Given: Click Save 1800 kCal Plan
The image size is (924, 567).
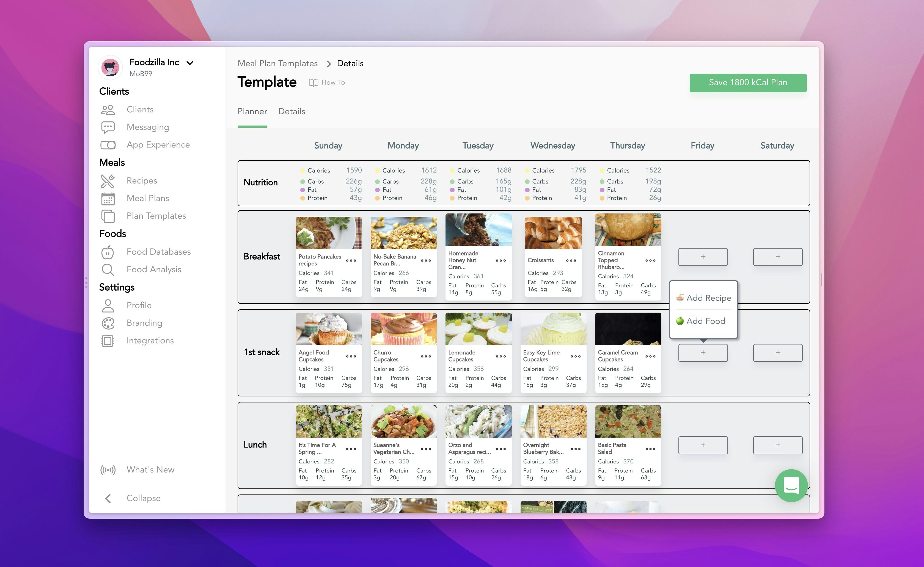Looking at the screenshot, I should 748,82.
